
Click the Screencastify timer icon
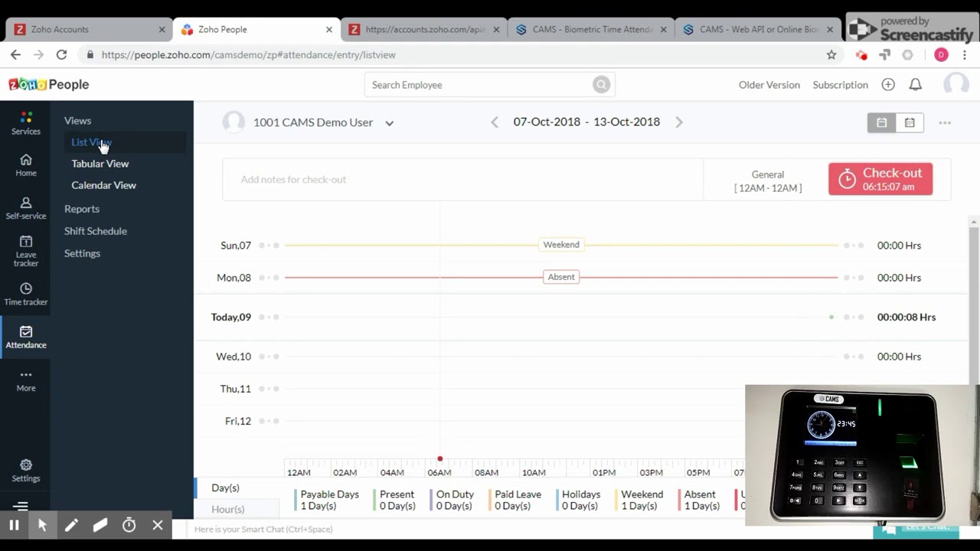pos(129,525)
